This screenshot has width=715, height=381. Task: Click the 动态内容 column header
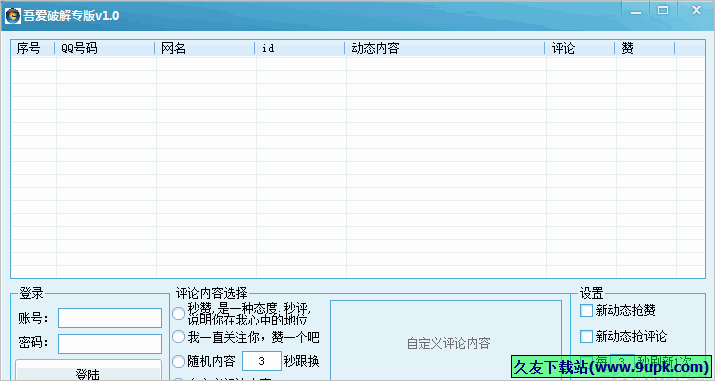[445, 48]
